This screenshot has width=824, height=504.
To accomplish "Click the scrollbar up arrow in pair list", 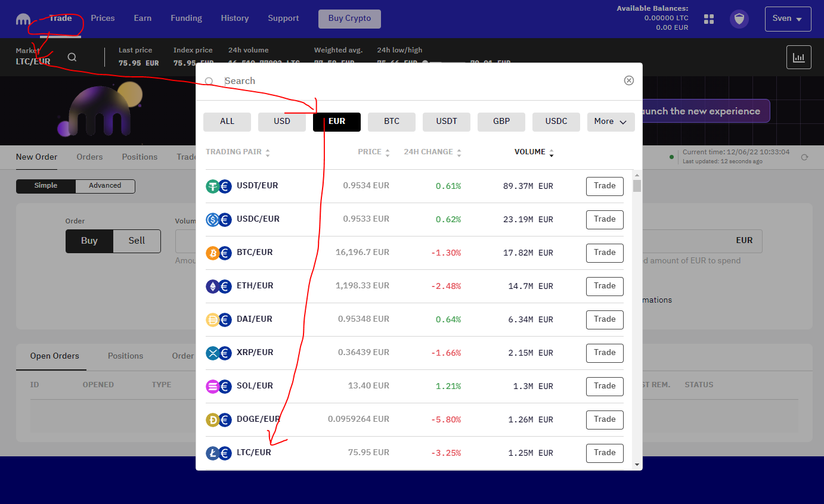I will [x=637, y=175].
